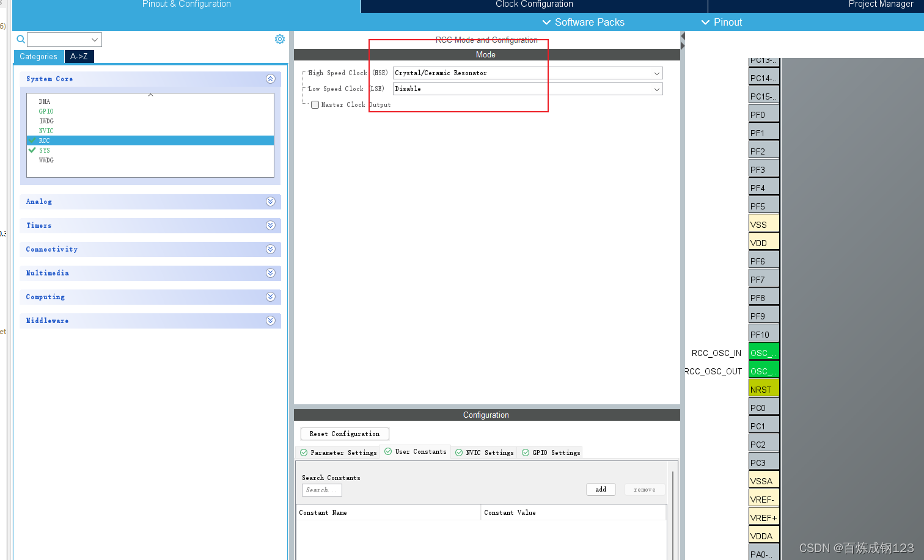Viewport: 924px width, 560px height.
Task: Open the Parameter Settings tab
Action: (339, 453)
